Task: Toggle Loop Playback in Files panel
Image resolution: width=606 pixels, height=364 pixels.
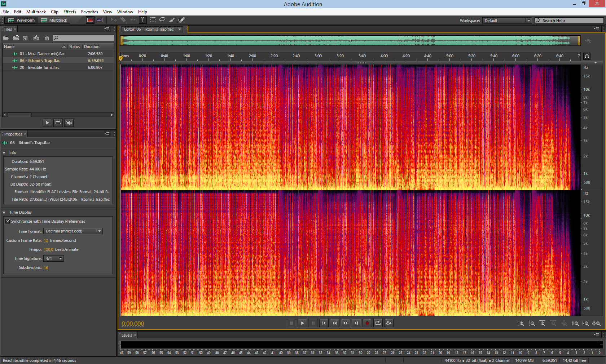Action: pyautogui.click(x=58, y=123)
